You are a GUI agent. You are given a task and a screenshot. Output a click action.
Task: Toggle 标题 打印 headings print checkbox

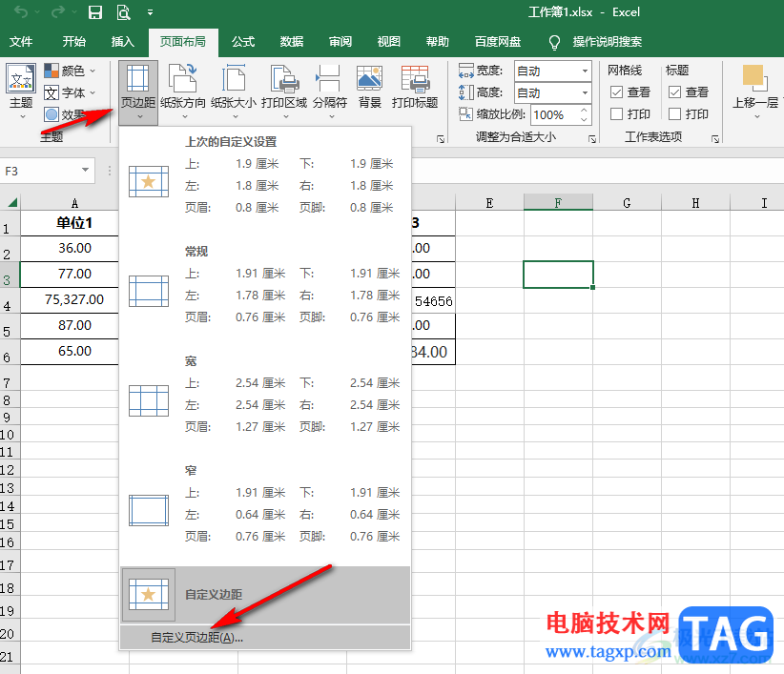coord(674,113)
